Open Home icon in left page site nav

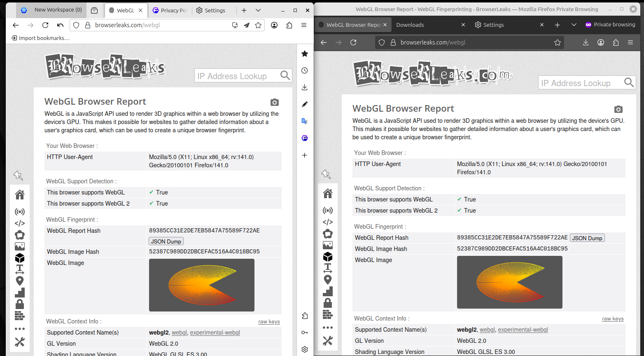coord(20,194)
